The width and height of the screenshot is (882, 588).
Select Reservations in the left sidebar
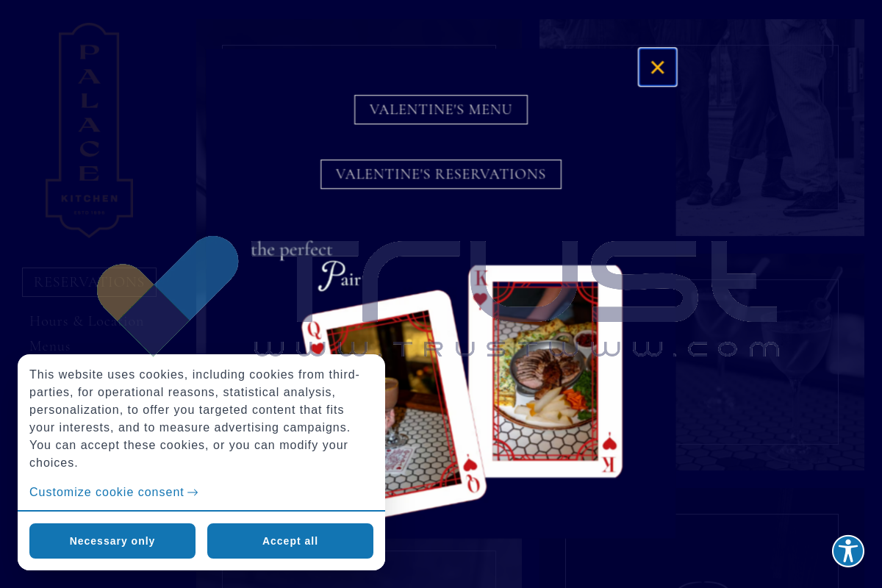pyautogui.click(x=89, y=282)
